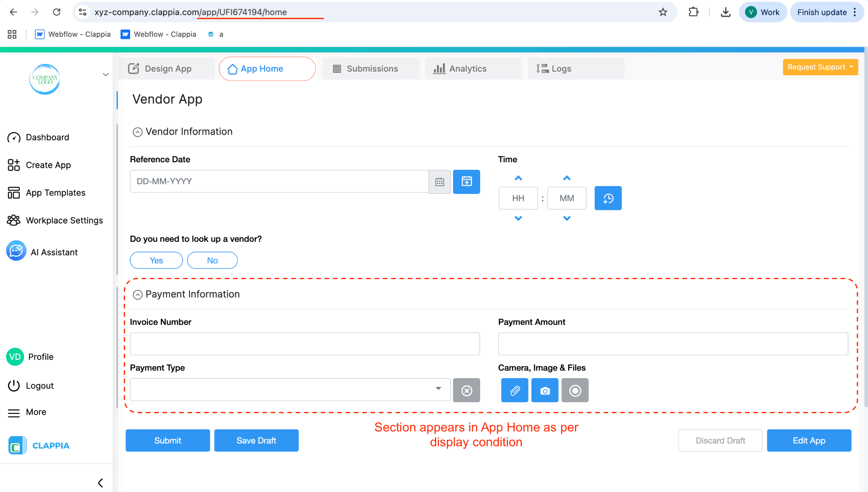This screenshot has height=492, width=868.
Task: Open the calendar picker for Reference Date
Action: (x=440, y=182)
